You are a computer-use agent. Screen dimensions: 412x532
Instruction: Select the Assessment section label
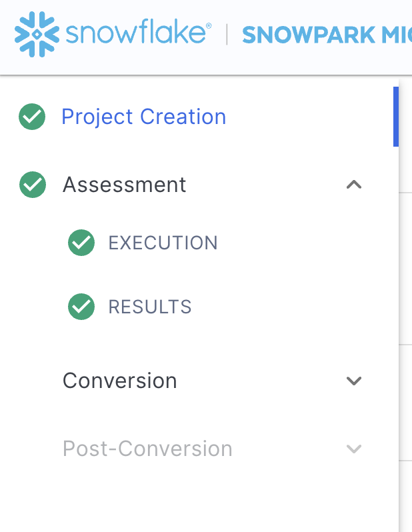(124, 185)
